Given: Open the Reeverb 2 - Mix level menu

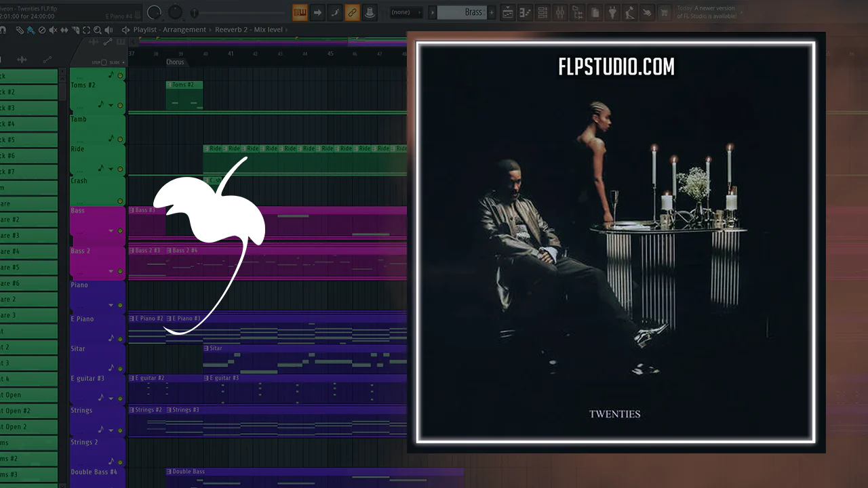Looking at the screenshot, I should pyautogui.click(x=249, y=30).
